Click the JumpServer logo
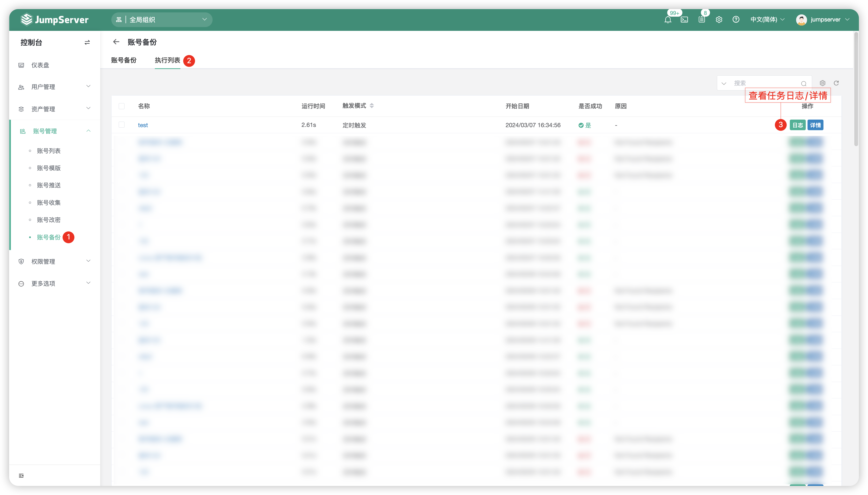The image size is (868, 495). point(54,20)
